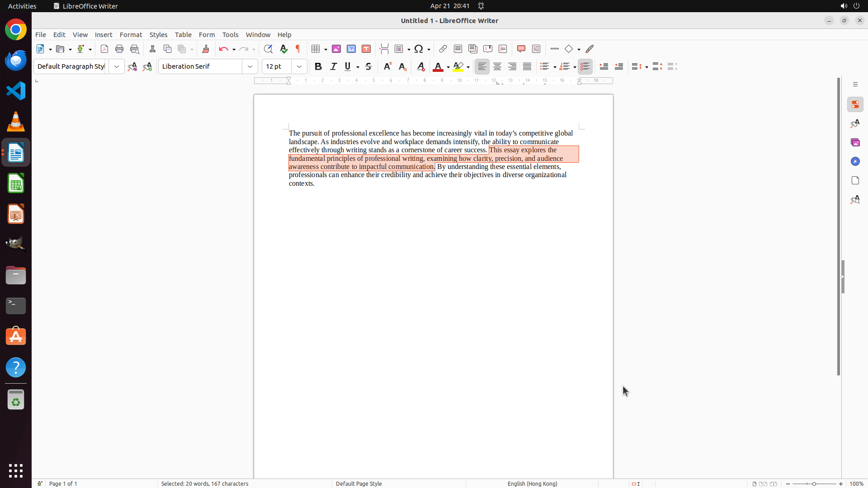Viewport: 868px width, 488px height.
Task: Open the Gallery sidebar panel
Action: coord(855,142)
